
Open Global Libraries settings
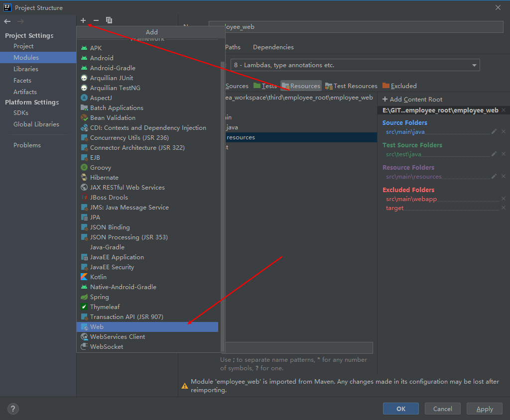click(x=36, y=124)
